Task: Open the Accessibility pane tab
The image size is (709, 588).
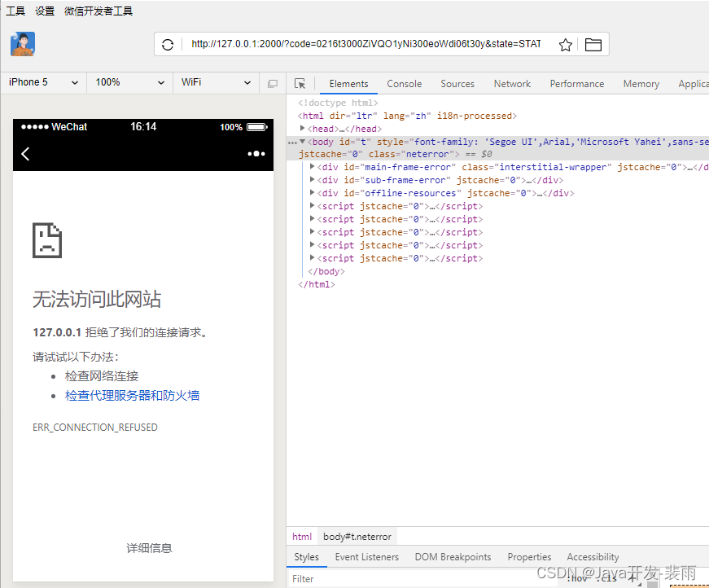Action: [593, 557]
